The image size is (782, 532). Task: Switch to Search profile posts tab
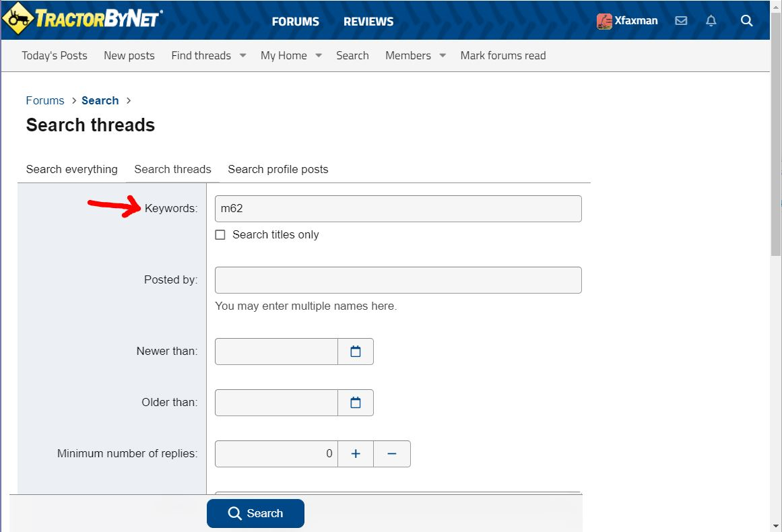[278, 170]
